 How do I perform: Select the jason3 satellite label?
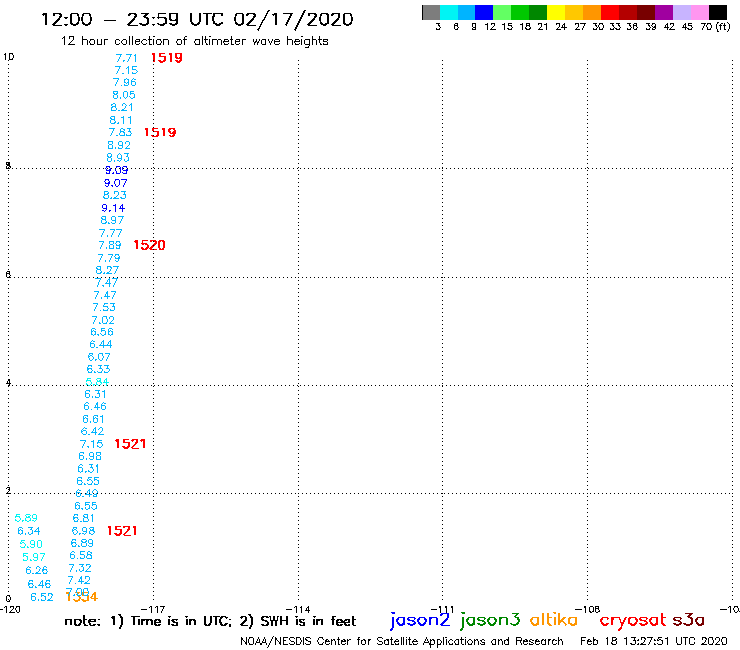pos(490,620)
